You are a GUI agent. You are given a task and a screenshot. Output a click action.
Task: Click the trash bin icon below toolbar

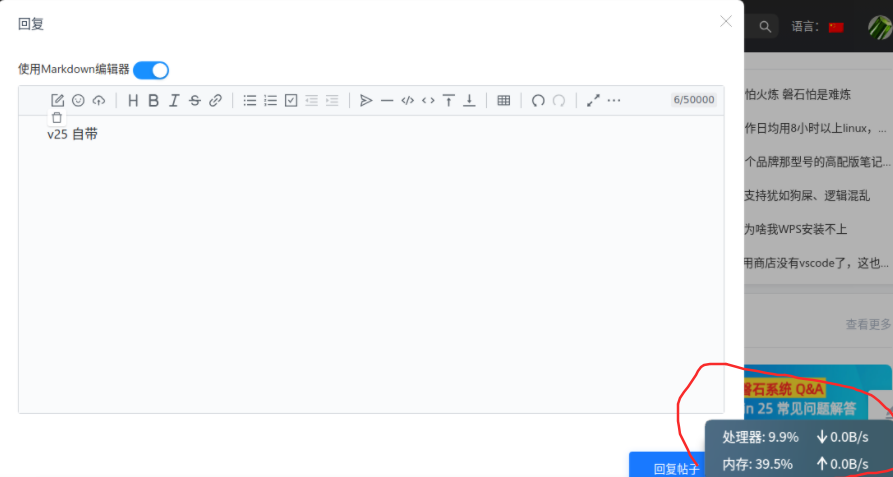pos(57,118)
